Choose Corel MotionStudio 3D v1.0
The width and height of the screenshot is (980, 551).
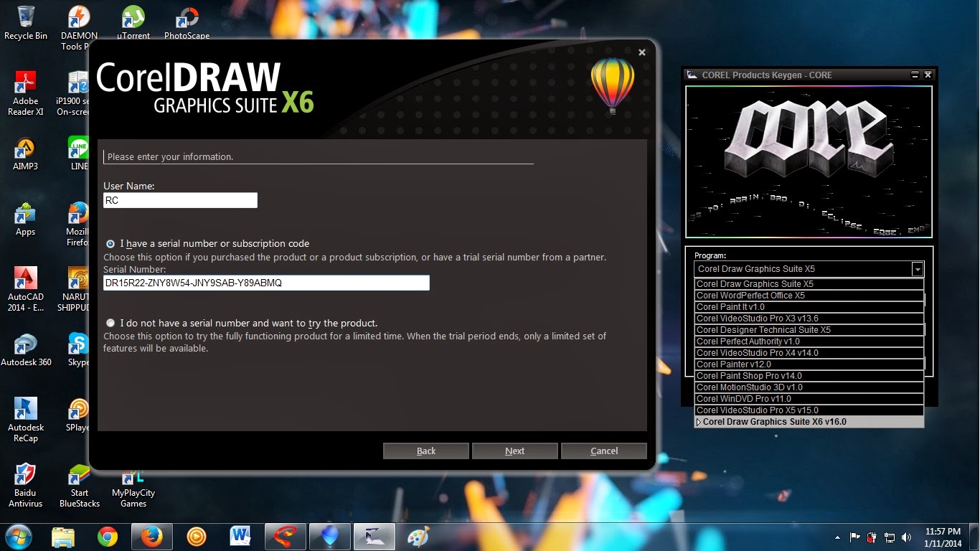[809, 387]
